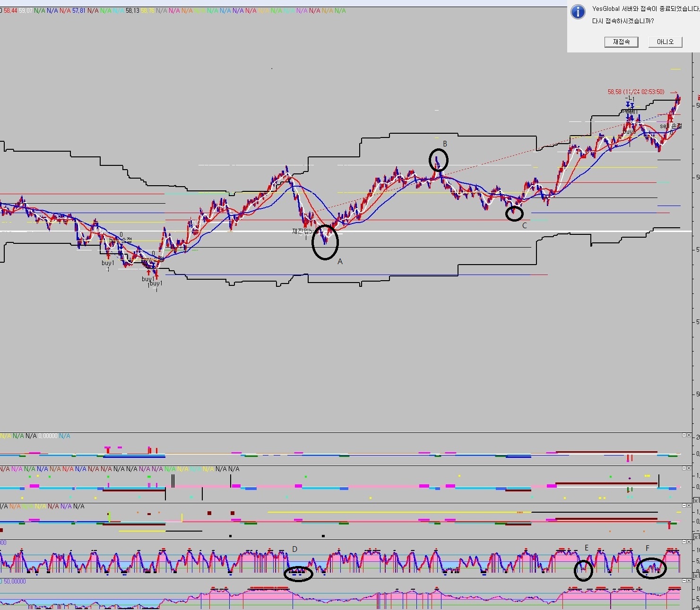
Task: Minimize the bottom-most oscillator panel
Action: (x=684, y=581)
